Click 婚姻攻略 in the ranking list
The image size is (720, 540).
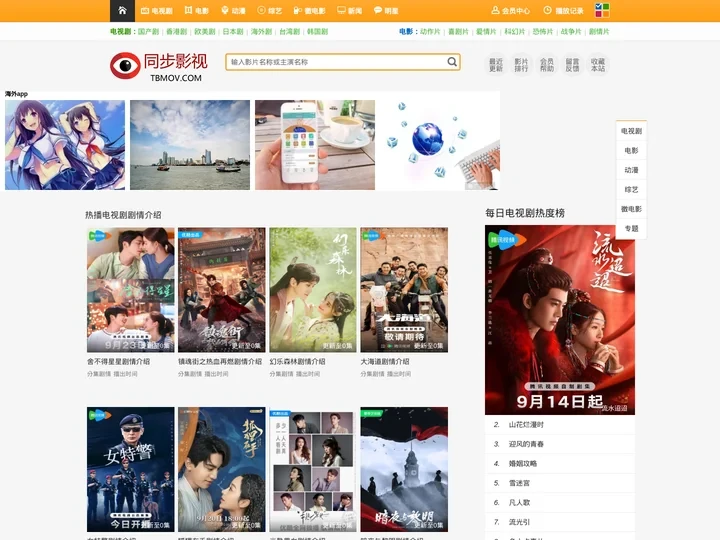(x=523, y=463)
